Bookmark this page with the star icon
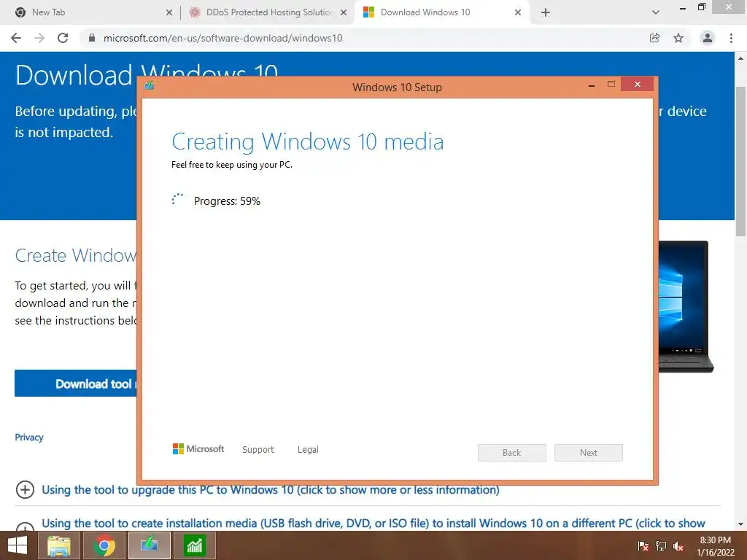The image size is (747, 560). pyautogui.click(x=678, y=38)
